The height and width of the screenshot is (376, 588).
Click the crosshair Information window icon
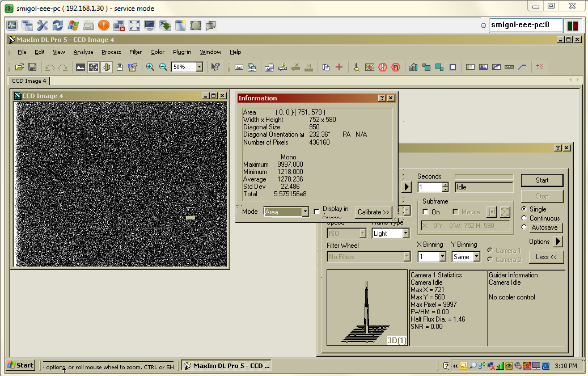click(x=94, y=67)
